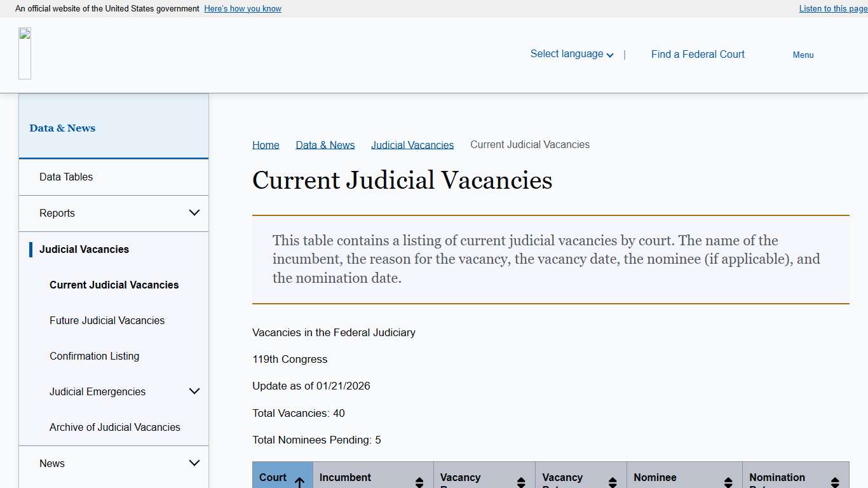The height and width of the screenshot is (488, 868).
Task: Expand the News section chevron
Action: point(194,463)
